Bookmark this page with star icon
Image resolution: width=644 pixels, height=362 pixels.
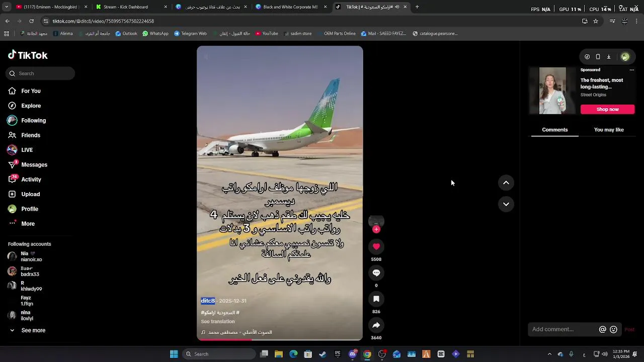click(x=596, y=21)
